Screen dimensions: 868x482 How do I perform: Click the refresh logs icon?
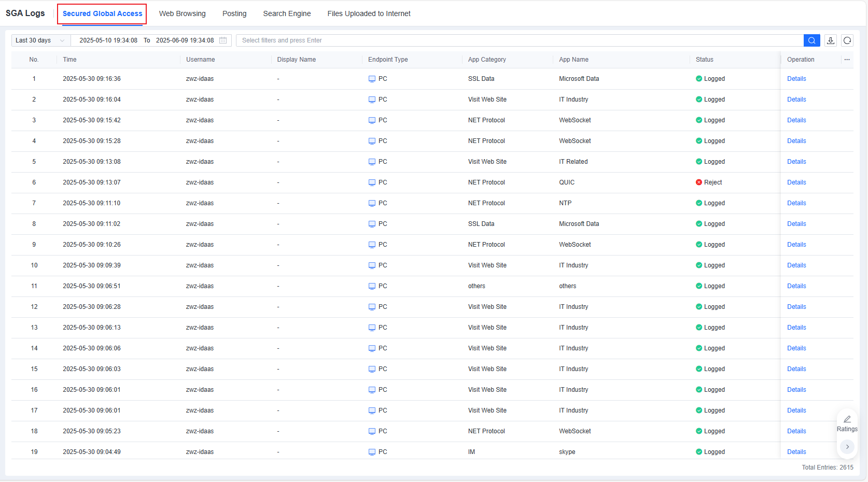point(847,40)
